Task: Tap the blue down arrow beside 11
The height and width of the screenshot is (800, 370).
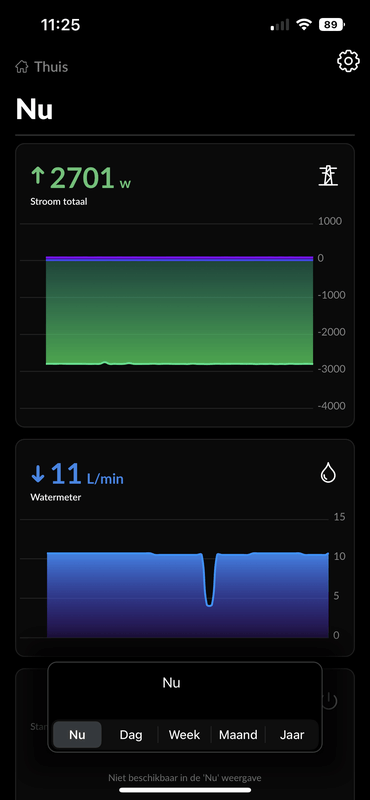Action: click(38, 473)
